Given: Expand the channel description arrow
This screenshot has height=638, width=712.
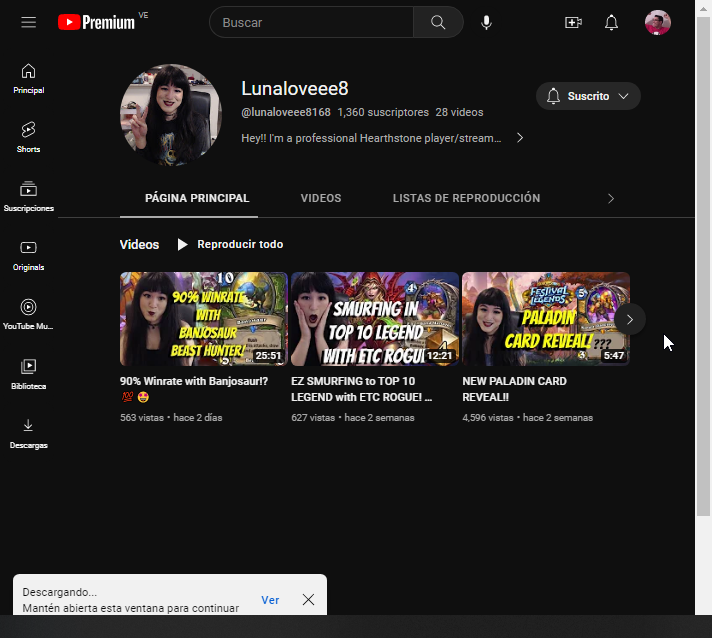Looking at the screenshot, I should (520, 138).
